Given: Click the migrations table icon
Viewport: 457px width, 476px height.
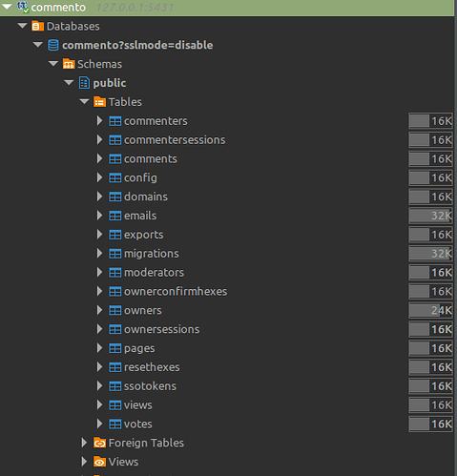Looking at the screenshot, I should [115, 254].
